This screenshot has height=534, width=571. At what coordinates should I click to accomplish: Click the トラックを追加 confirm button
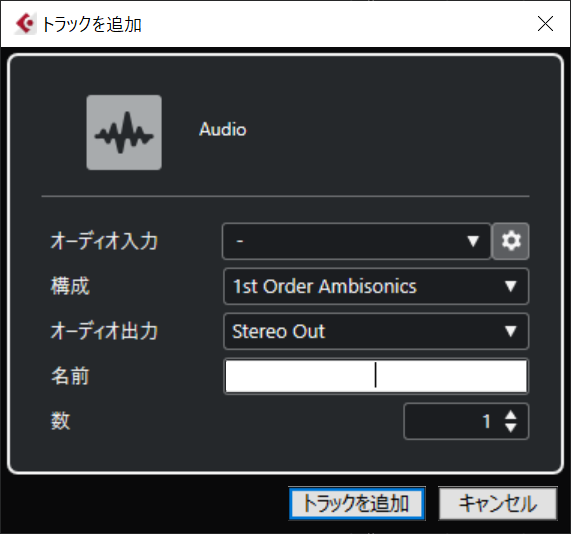357,503
